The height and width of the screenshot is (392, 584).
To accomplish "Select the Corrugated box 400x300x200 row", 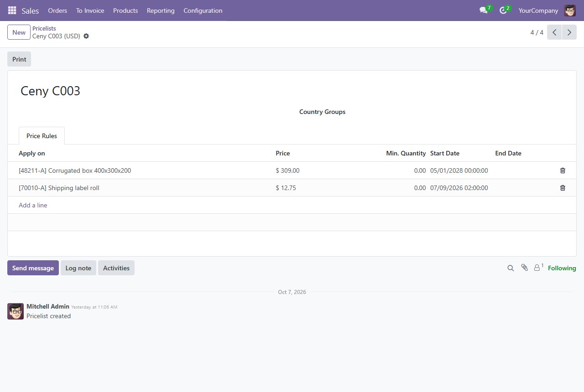I will 292,170.
